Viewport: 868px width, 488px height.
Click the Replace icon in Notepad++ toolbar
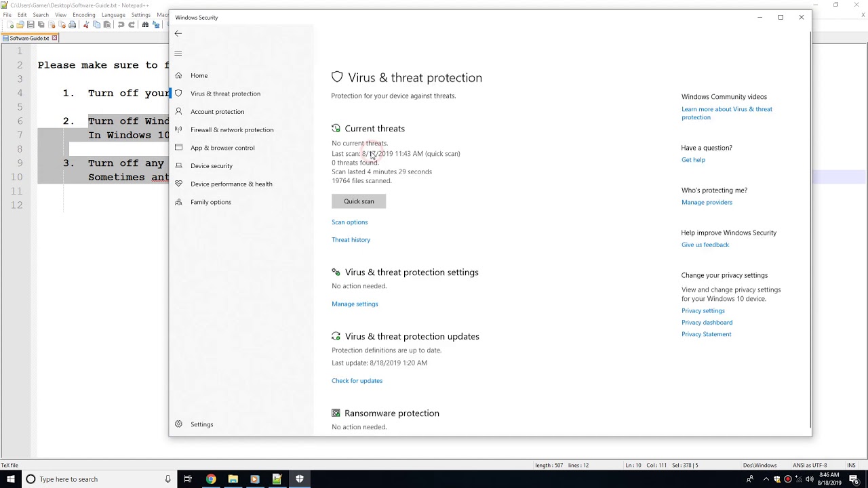pos(155,25)
